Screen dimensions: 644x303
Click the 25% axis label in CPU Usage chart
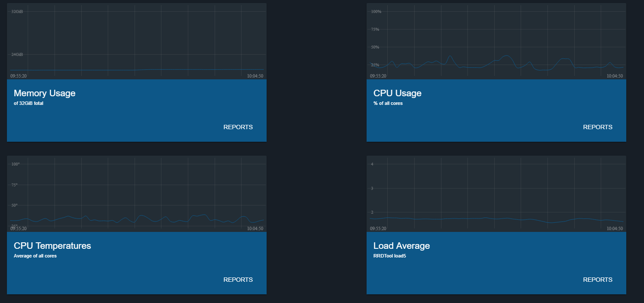click(375, 65)
